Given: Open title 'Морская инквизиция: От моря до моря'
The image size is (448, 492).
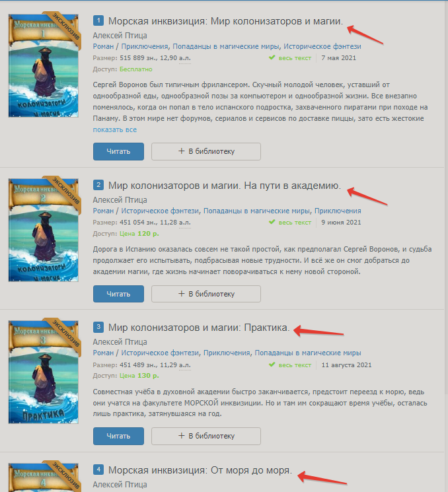Looking at the screenshot, I should click(x=200, y=470).
